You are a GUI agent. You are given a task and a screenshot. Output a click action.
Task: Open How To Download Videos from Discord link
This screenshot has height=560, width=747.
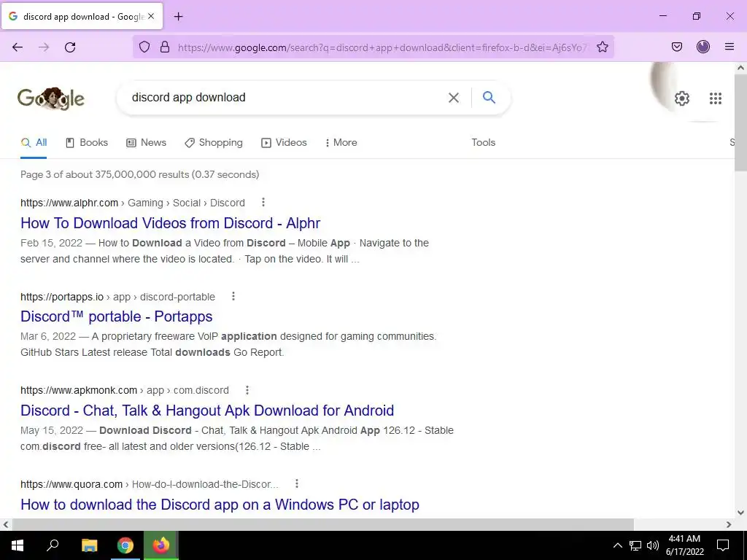click(170, 223)
